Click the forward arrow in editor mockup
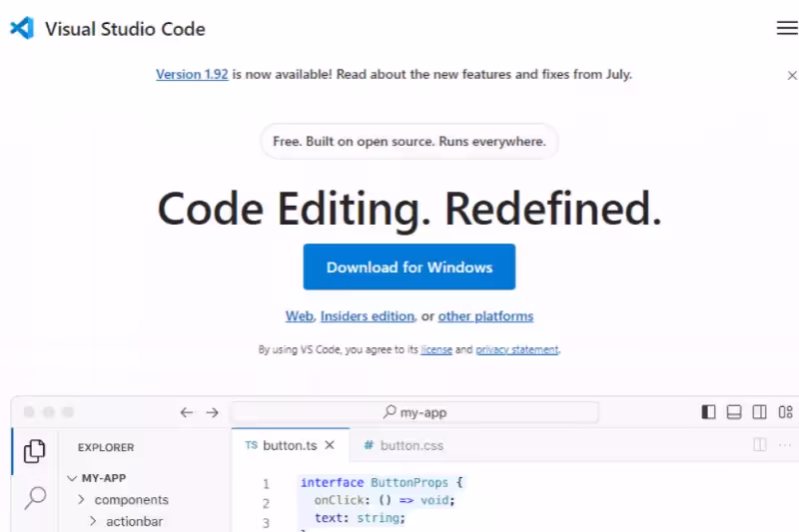Screen dimensions: 799x532 (x=212, y=412)
